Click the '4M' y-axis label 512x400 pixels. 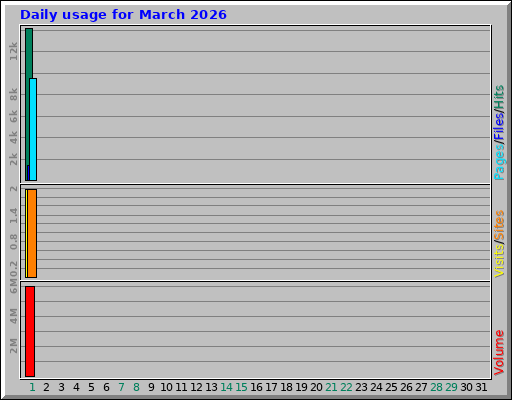point(13,316)
